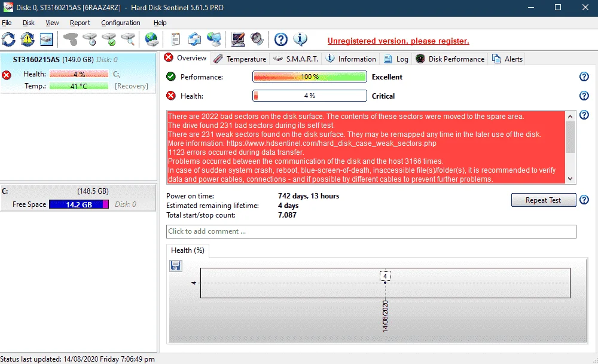Click the monitor with screwdriver configuration icon
Viewport: 598px width, 364px height.
pyautogui.click(x=238, y=39)
